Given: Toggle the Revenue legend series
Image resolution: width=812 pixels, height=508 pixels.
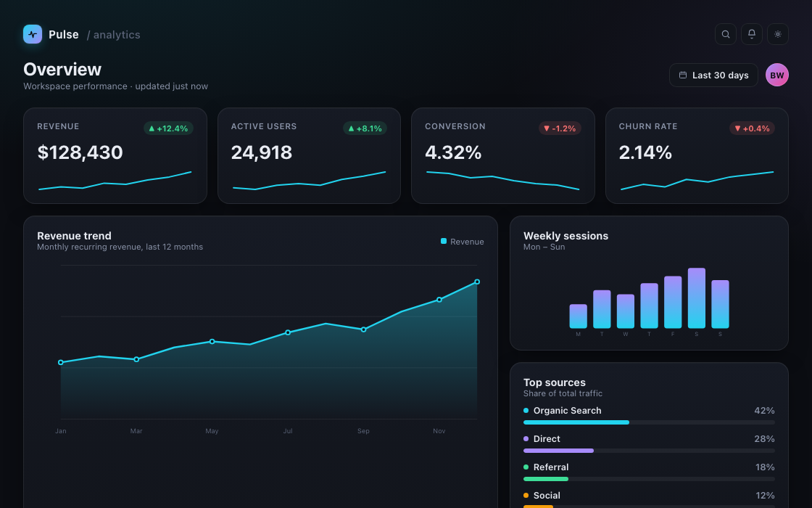Looking at the screenshot, I should pyautogui.click(x=462, y=242).
